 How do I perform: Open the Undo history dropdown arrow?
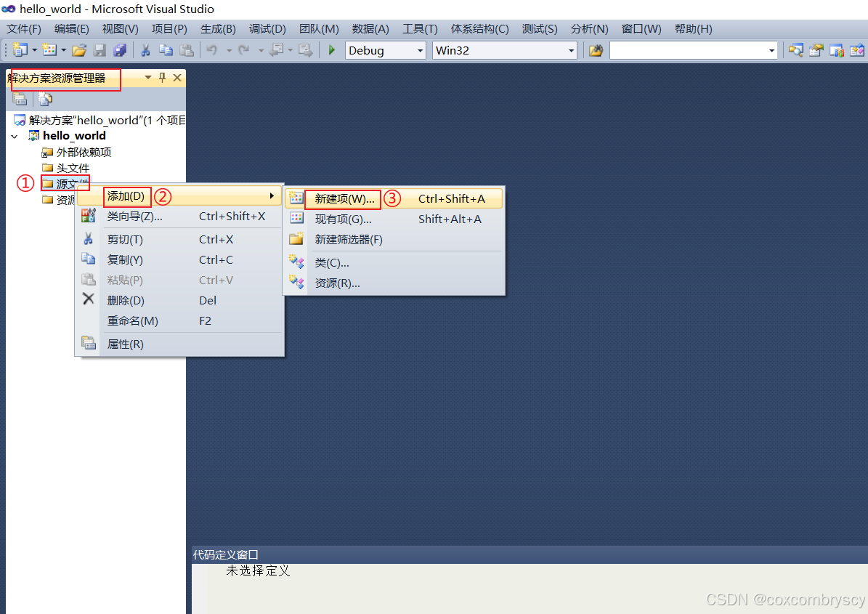[x=230, y=50]
